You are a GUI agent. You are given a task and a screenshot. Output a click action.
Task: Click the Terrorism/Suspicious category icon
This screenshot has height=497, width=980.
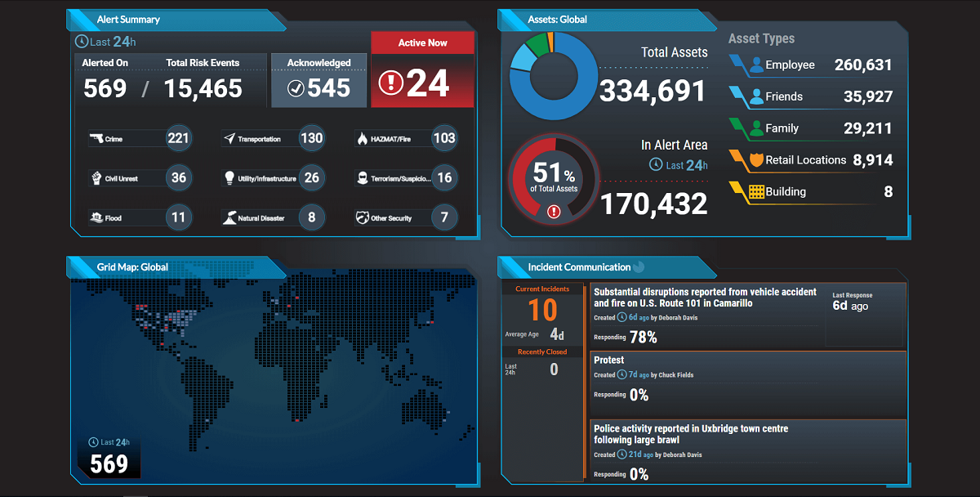point(363,178)
